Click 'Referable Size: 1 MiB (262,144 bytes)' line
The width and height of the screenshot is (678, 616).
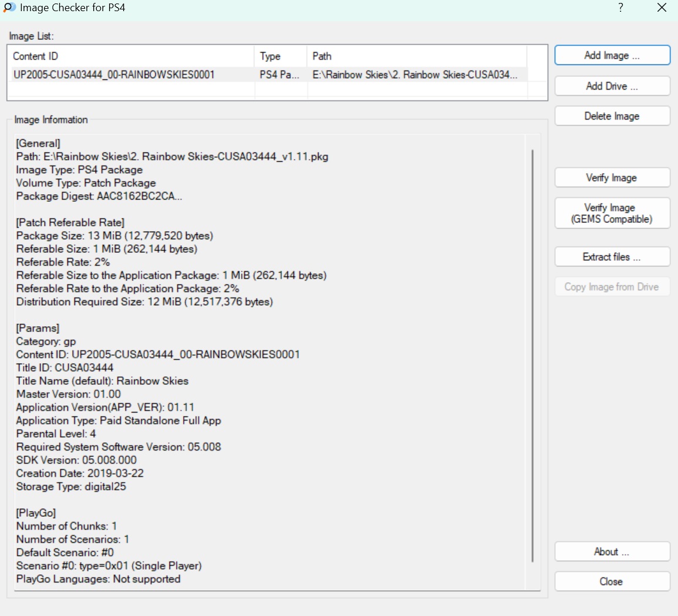point(107,249)
